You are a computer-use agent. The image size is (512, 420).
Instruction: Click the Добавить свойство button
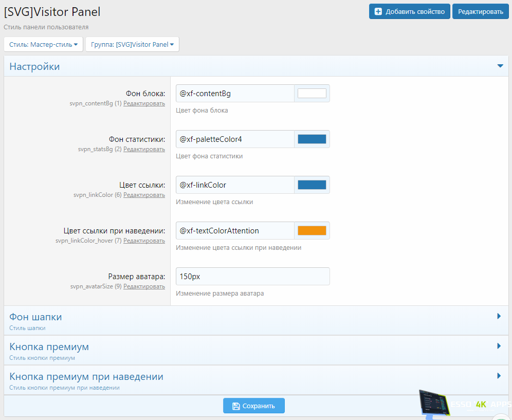point(409,11)
